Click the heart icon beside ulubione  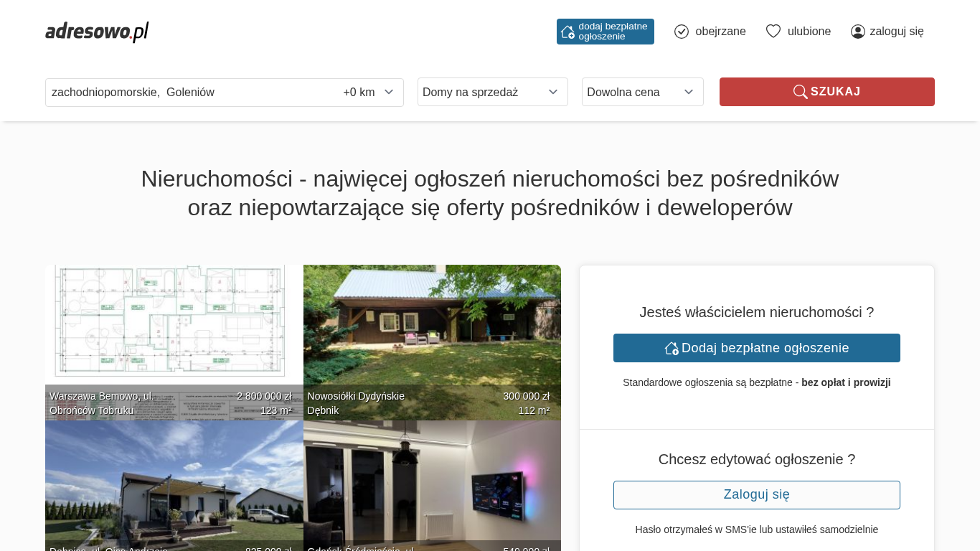773,32
